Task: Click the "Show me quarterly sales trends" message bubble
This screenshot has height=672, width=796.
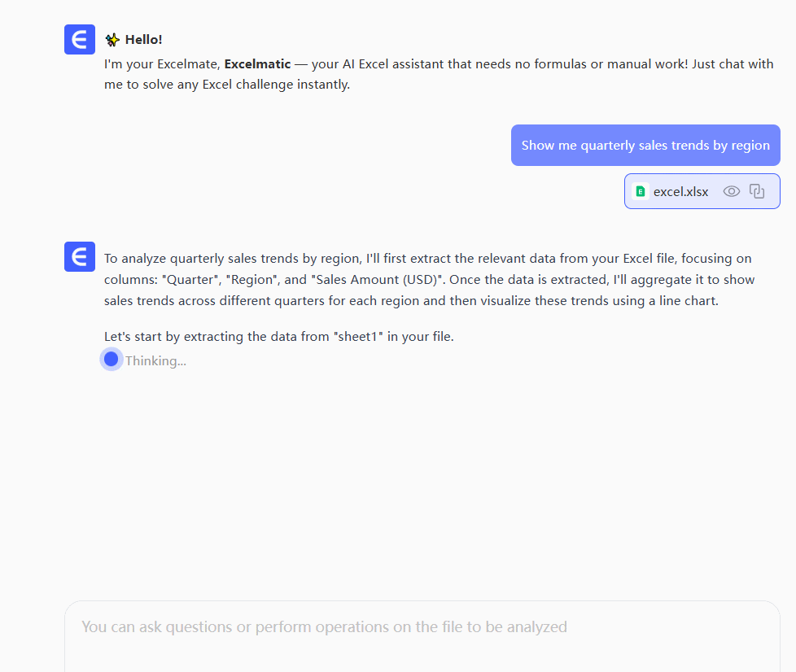Action: point(645,146)
